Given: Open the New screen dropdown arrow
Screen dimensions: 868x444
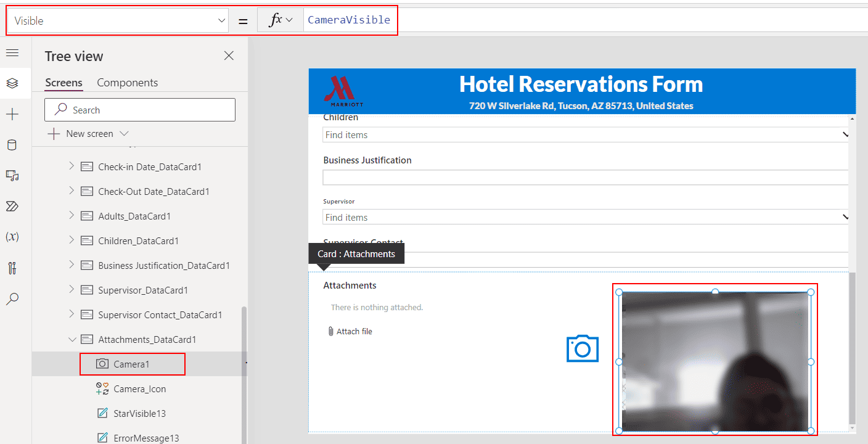Looking at the screenshot, I should 124,133.
